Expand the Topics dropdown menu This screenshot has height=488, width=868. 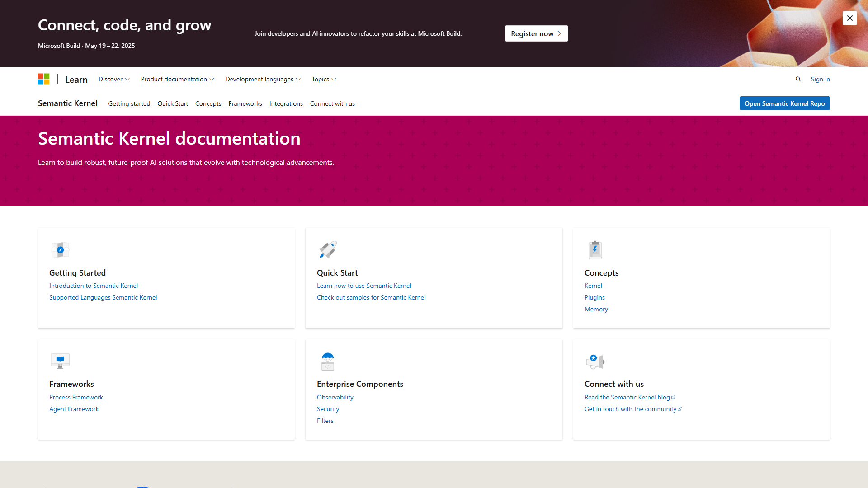pyautogui.click(x=324, y=79)
